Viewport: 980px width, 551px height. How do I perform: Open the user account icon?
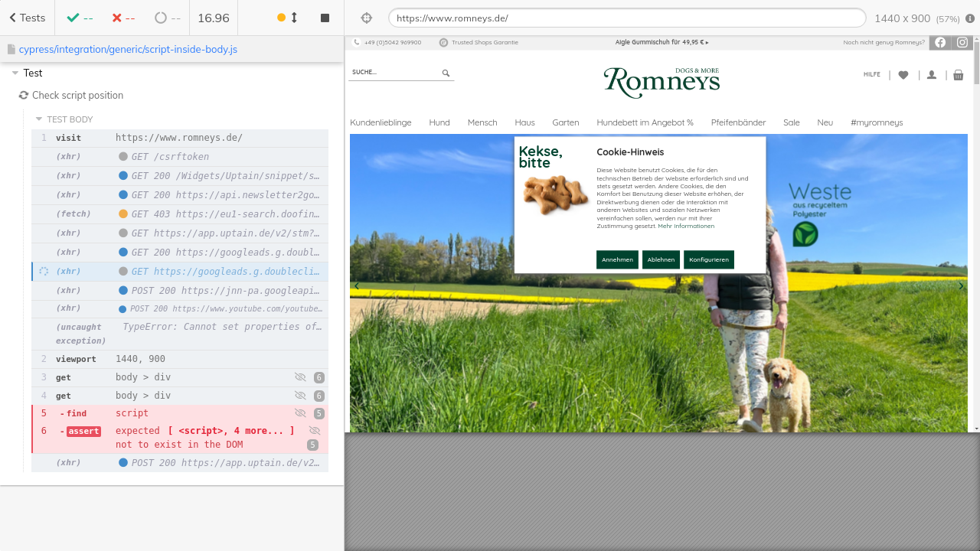932,75
